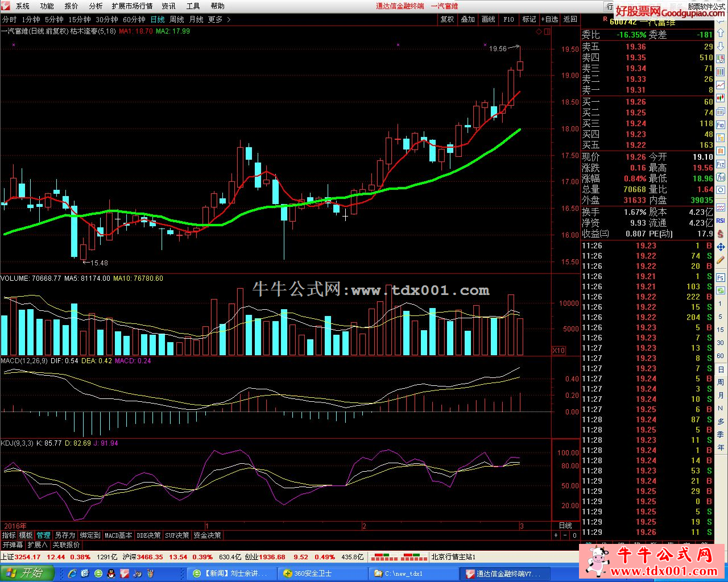Open the QQ penguin quick launch icon

[112, 573]
